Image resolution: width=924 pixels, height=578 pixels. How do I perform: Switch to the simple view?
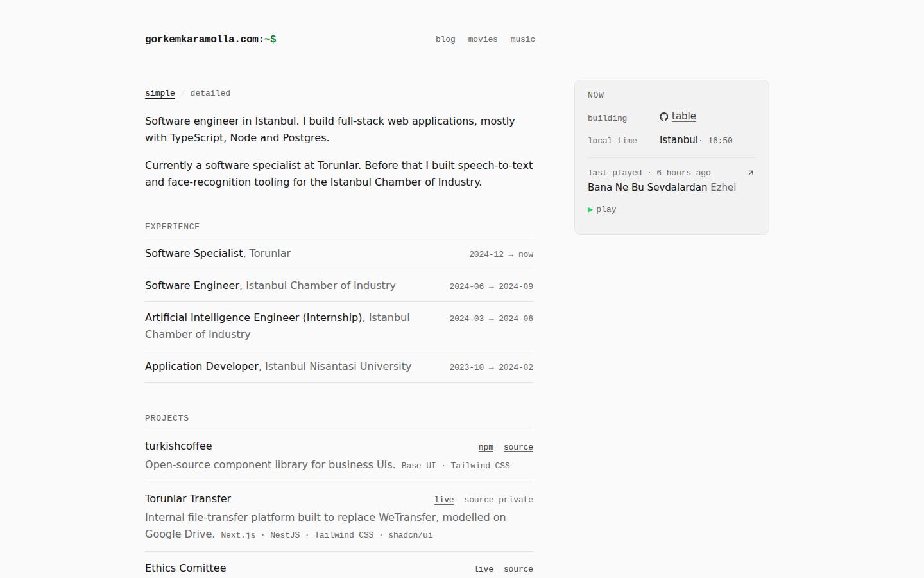[160, 93]
